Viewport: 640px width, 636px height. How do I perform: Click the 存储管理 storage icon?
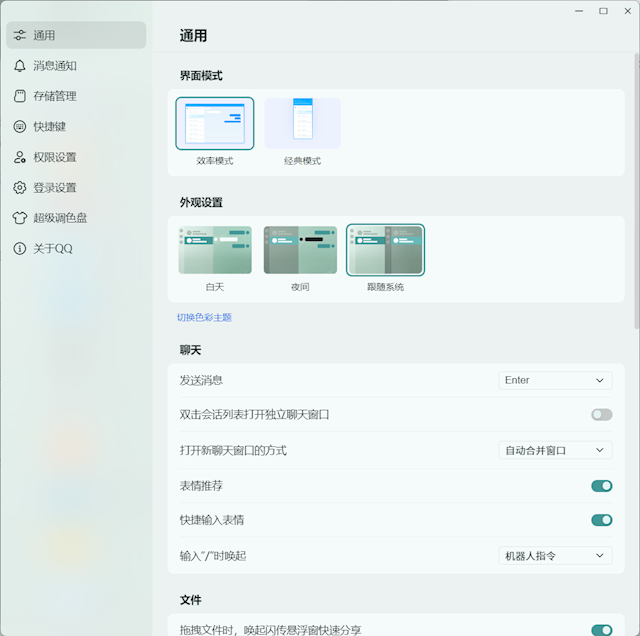coord(20,96)
